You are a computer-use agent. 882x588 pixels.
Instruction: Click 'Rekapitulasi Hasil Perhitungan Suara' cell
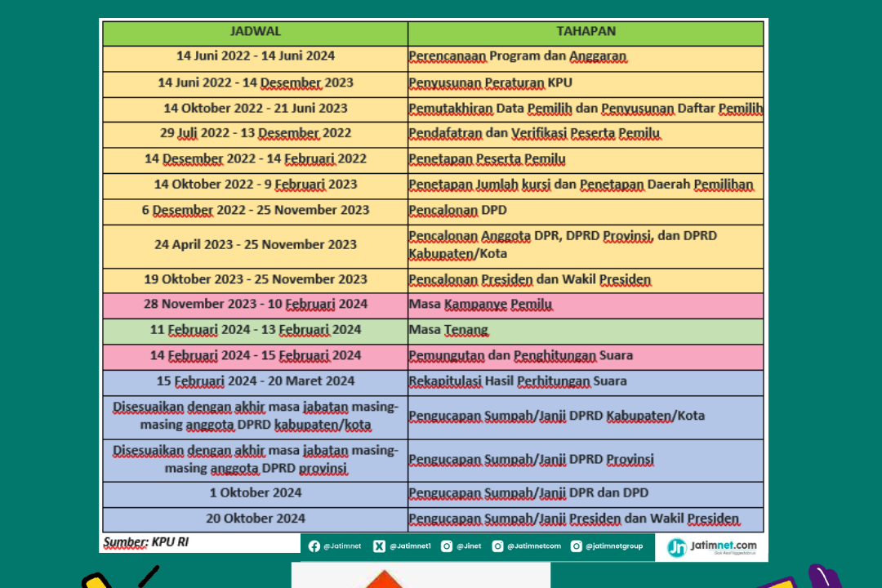point(586,383)
